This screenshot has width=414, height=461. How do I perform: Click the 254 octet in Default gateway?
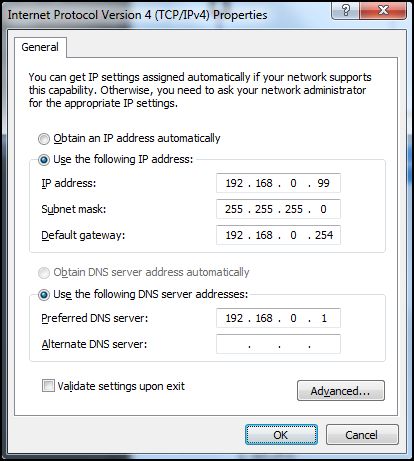coord(324,235)
